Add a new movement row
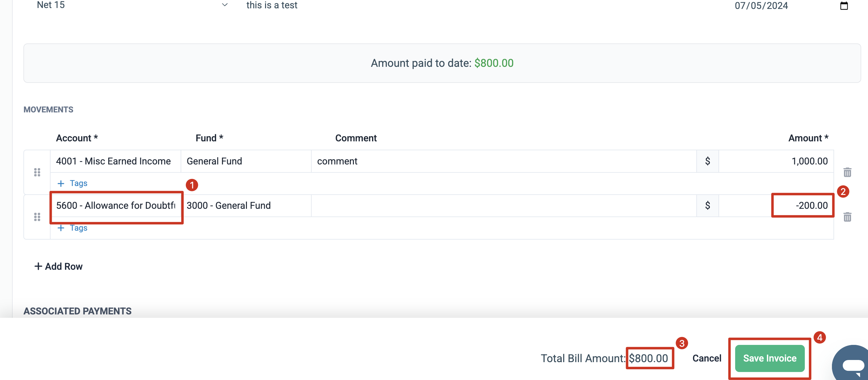868x380 pixels. coord(58,266)
